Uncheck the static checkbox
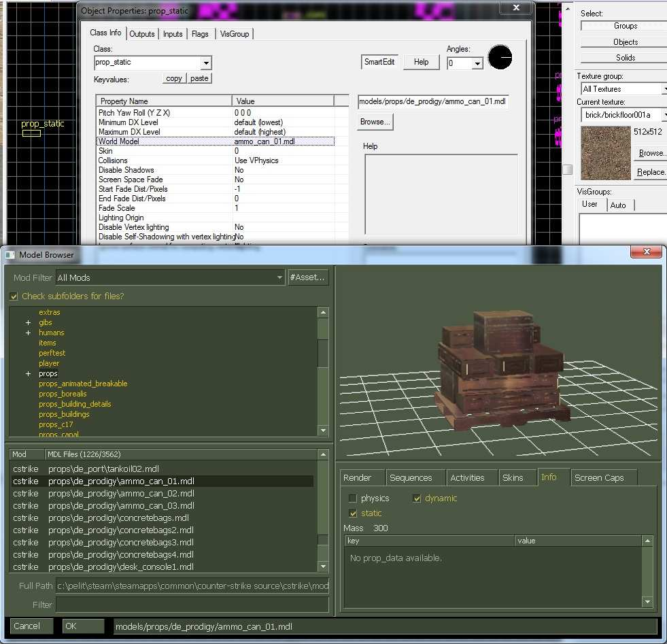The image size is (667, 644). pyautogui.click(x=352, y=513)
